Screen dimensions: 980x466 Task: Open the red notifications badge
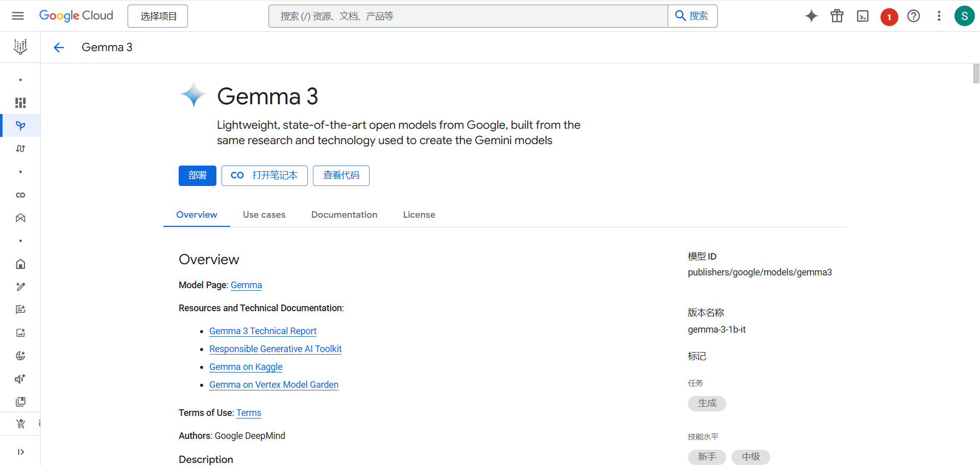point(889,17)
